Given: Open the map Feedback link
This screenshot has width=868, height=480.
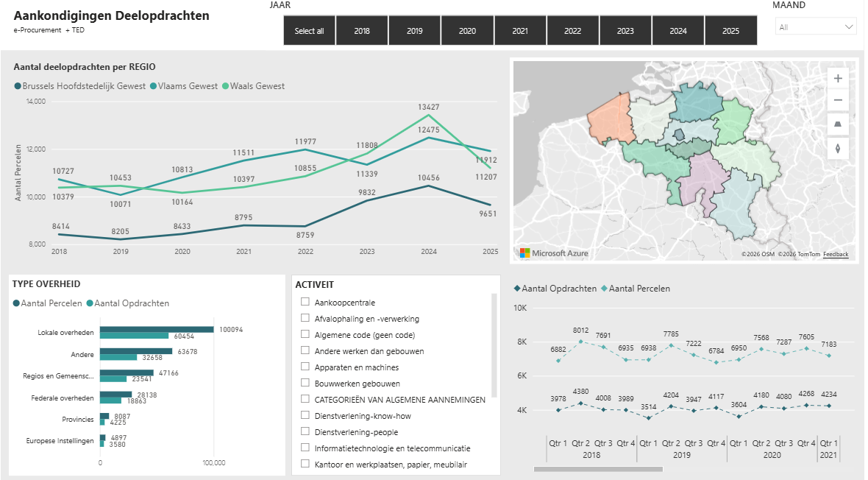Looking at the screenshot, I should (x=836, y=255).
